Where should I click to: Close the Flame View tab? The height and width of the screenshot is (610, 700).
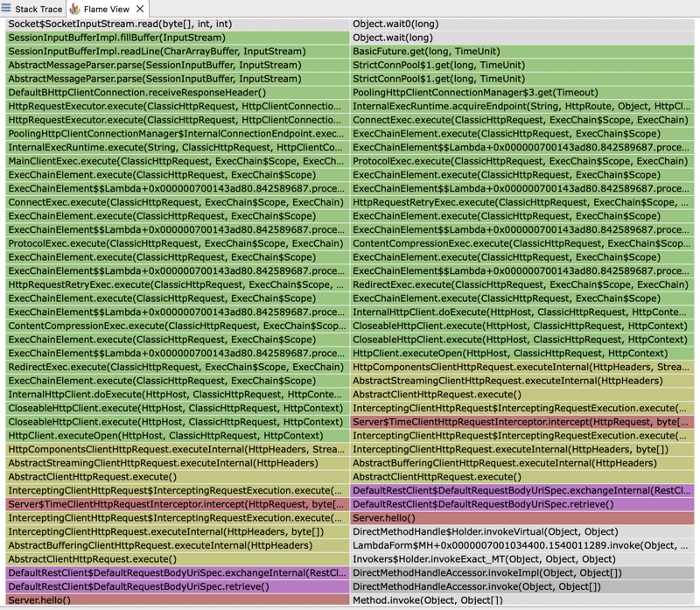pos(140,9)
